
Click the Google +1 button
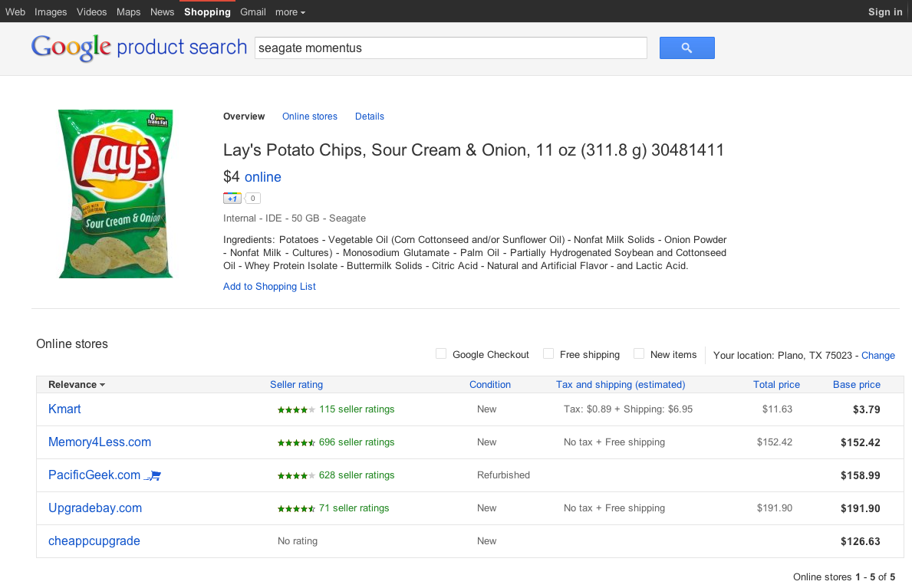(x=232, y=199)
